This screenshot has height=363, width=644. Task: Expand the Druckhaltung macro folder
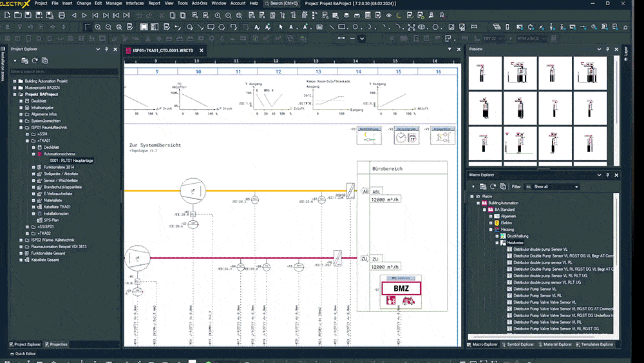tap(497, 236)
